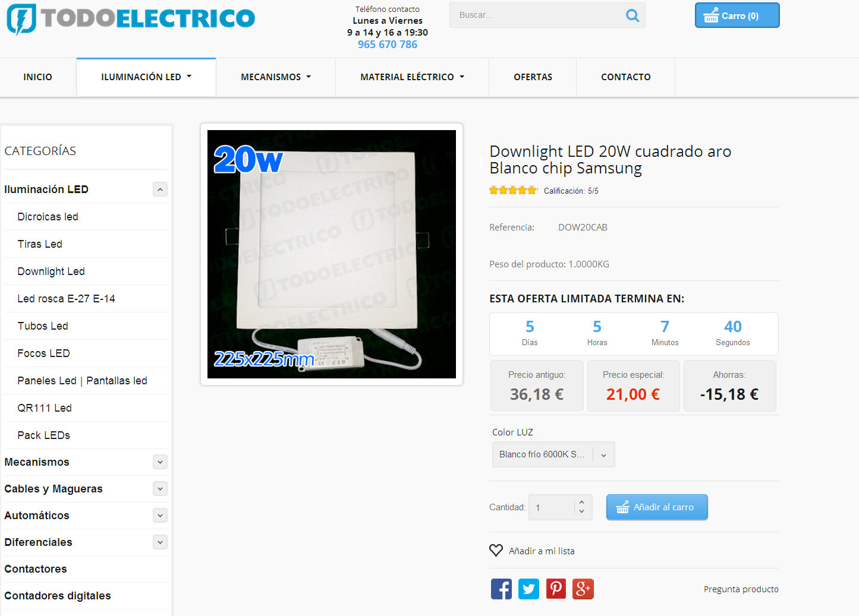
Task: Add product with Añadir al carro
Action: coord(657,507)
